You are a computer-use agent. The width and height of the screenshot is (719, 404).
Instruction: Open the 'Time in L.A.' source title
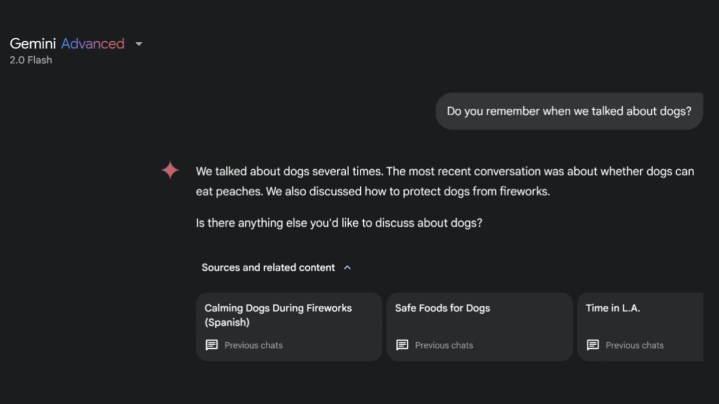coord(612,308)
